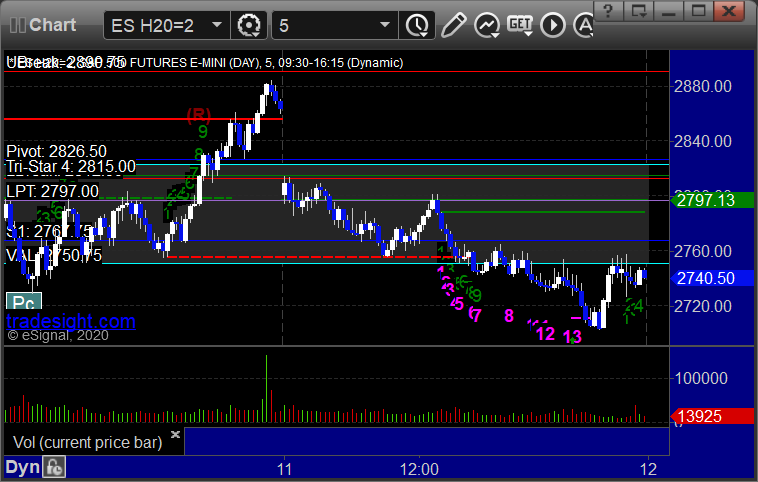758x482 pixels.
Task: Click the 11 time axis label
Action: tap(284, 469)
